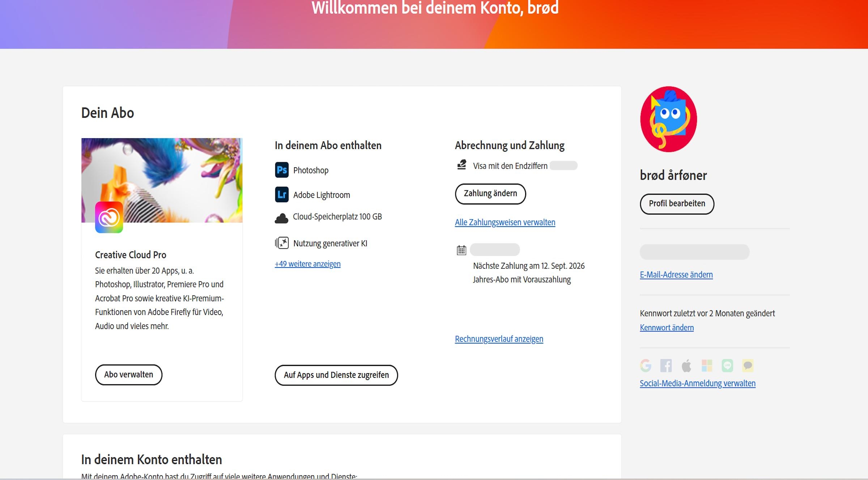Select the Microsoft sign-in icon

(707, 366)
